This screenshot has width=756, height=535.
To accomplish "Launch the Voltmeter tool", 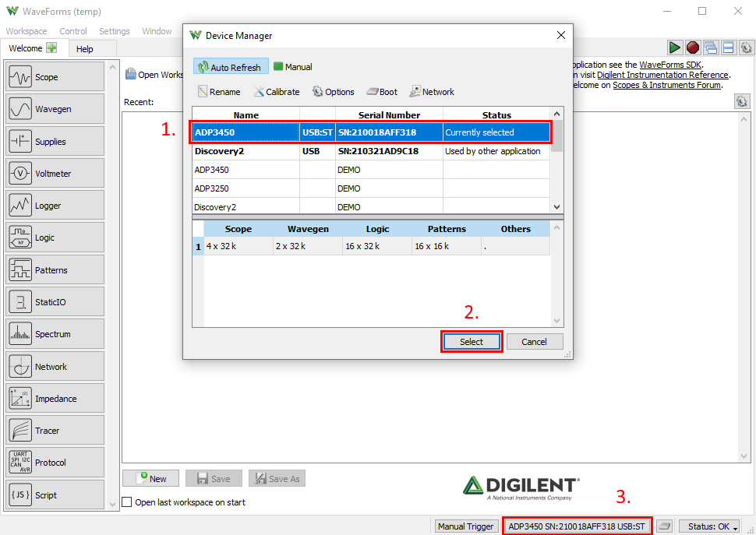I will tap(55, 174).
